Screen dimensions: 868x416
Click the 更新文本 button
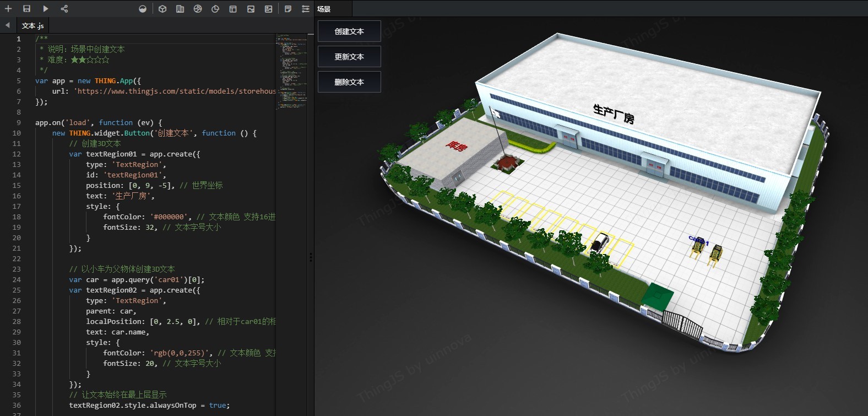(349, 57)
